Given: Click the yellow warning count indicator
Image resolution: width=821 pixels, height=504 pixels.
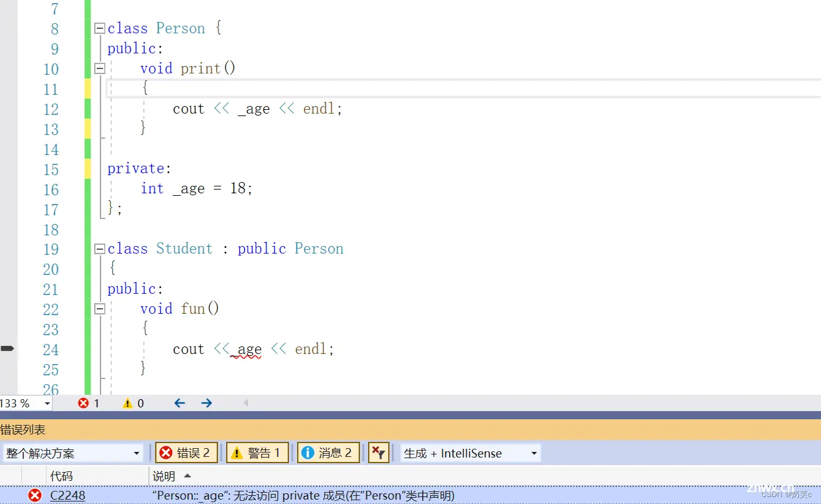Looking at the screenshot, I should click(133, 403).
